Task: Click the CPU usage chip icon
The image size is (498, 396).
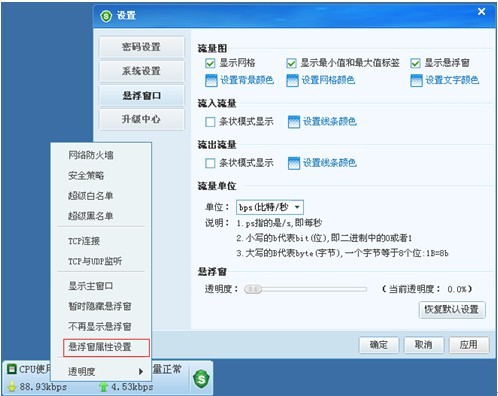Action: coord(12,369)
